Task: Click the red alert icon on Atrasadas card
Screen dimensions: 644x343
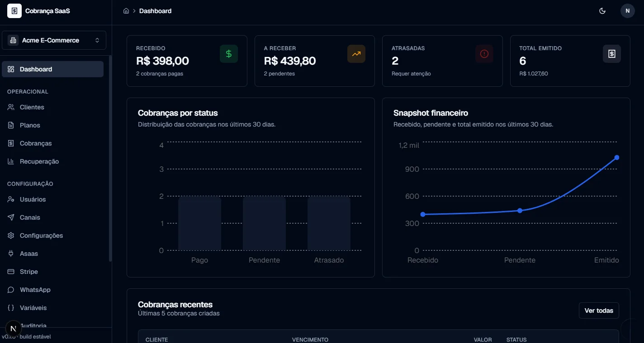Action: tap(484, 54)
